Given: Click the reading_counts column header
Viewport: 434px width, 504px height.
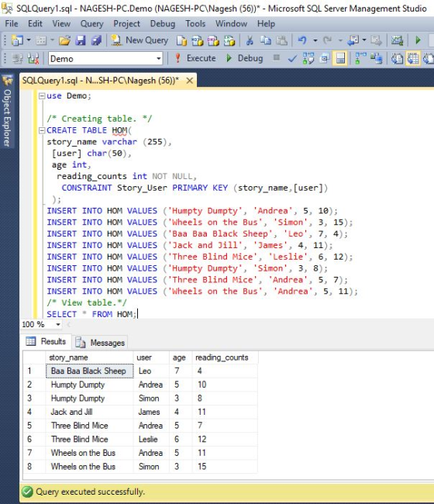Looking at the screenshot, I should pos(225,357).
